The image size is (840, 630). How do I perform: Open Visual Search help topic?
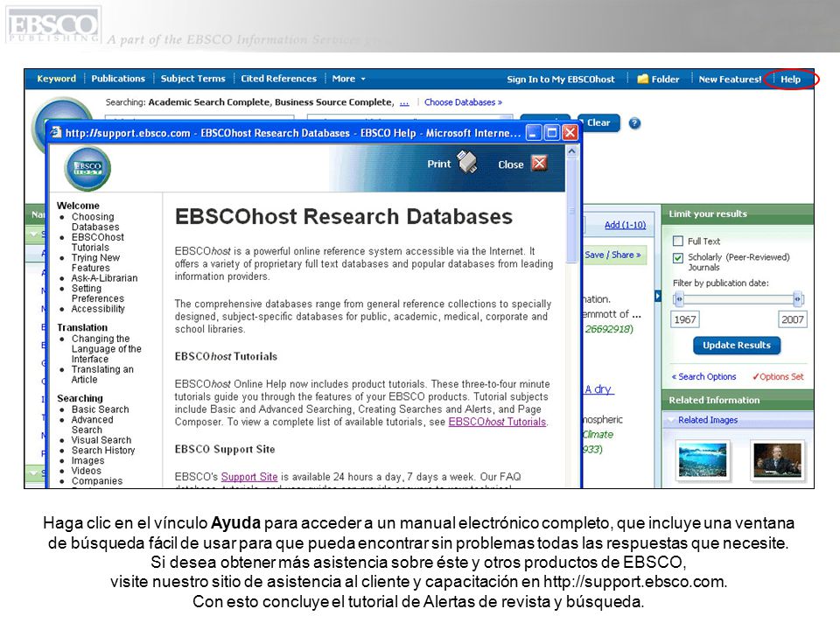[101, 440]
